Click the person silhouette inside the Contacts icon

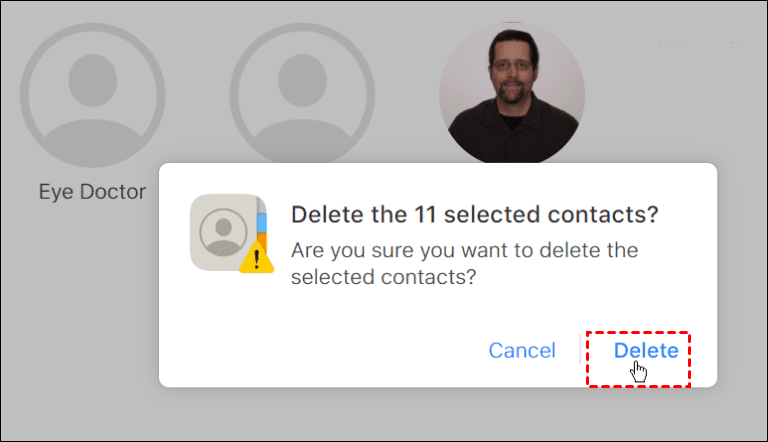(x=224, y=232)
